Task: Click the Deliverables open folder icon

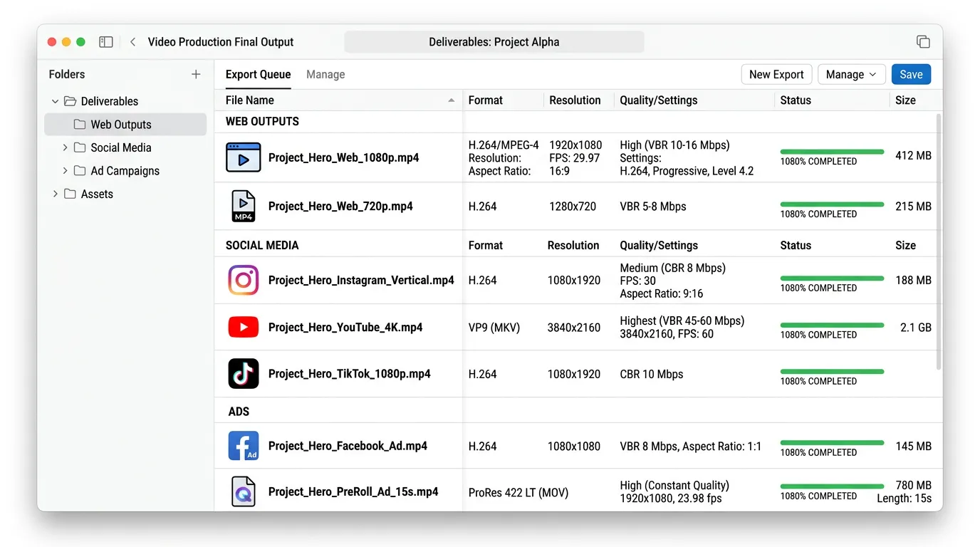Action: (x=70, y=101)
